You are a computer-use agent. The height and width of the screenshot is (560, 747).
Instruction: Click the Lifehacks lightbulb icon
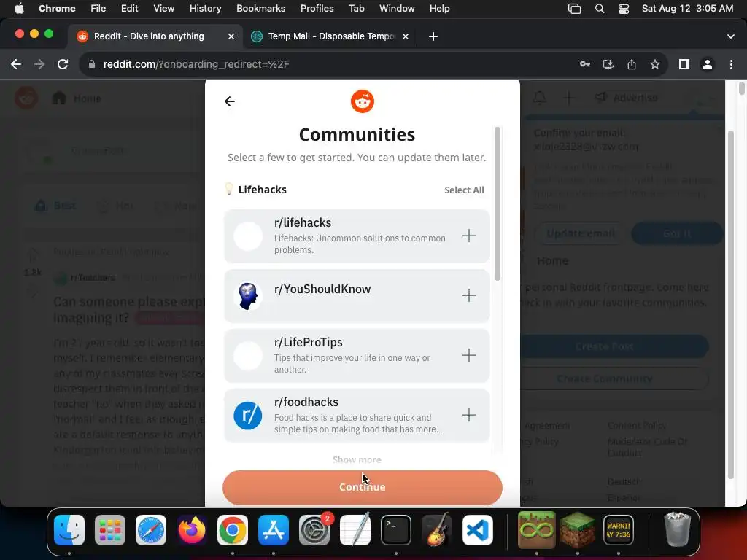pos(229,189)
